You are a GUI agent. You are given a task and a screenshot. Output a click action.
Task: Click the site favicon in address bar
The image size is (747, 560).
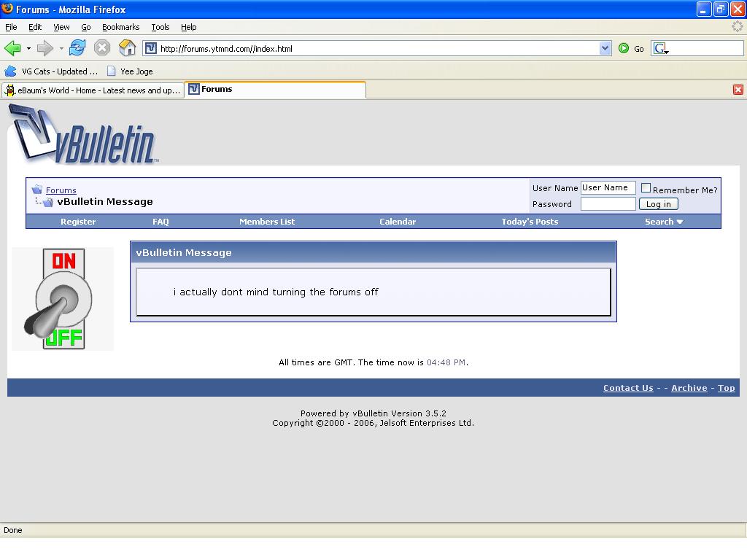[150, 48]
